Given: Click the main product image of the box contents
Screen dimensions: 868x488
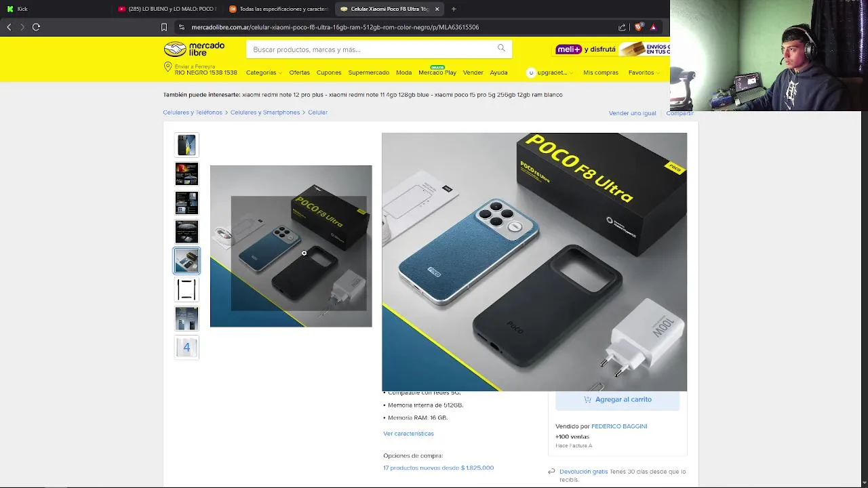Looking at the screenshot, I should (291, 246).
